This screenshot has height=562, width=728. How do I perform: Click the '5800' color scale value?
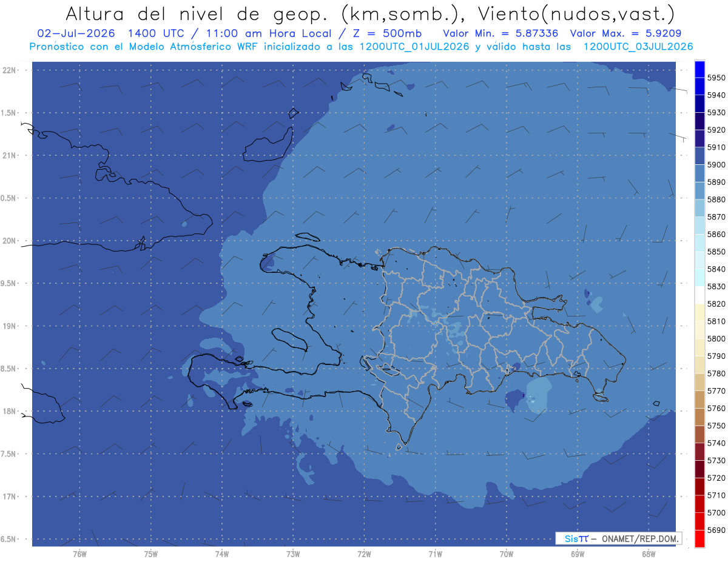[x=716, y=339]
